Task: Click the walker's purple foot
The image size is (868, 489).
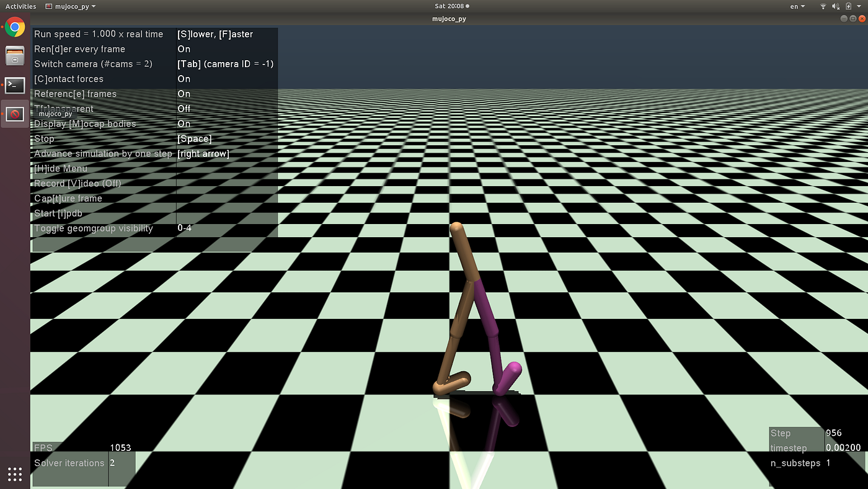Action: (507, 378)
